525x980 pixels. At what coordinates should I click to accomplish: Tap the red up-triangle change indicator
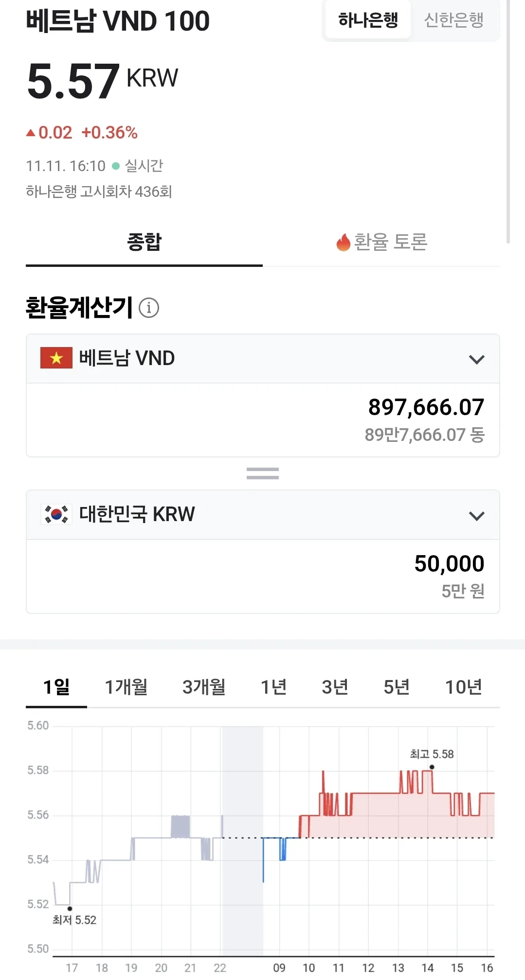pyautogui.click(x=31, y=132)
